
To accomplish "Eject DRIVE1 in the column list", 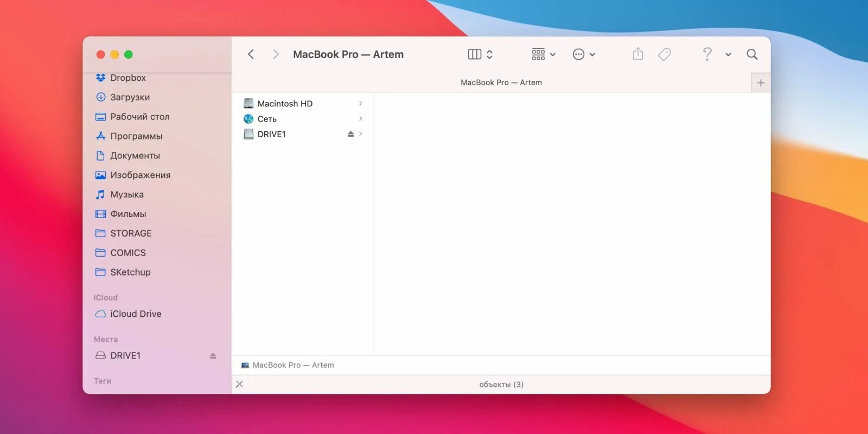I will click(350, 134).
